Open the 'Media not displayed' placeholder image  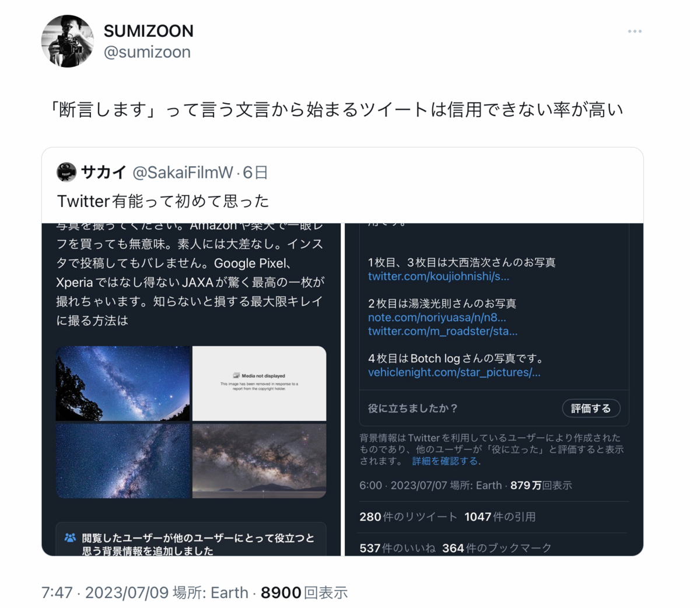coord(259,384)
